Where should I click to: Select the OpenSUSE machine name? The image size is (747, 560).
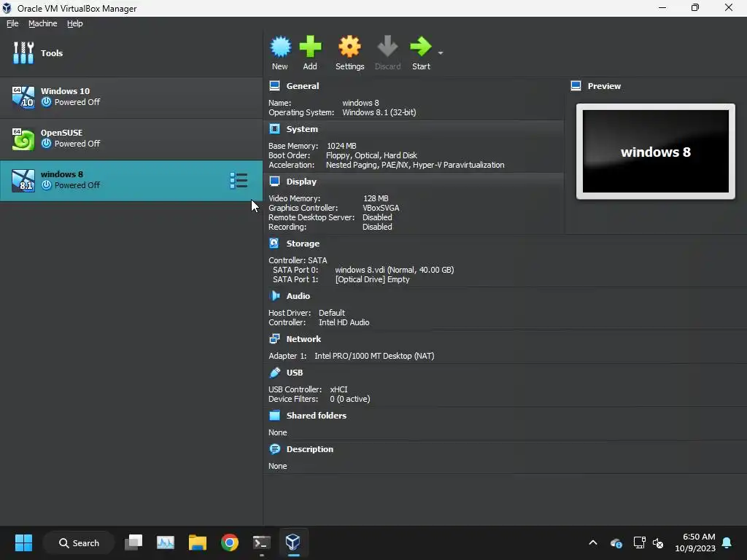click(61, 133)
